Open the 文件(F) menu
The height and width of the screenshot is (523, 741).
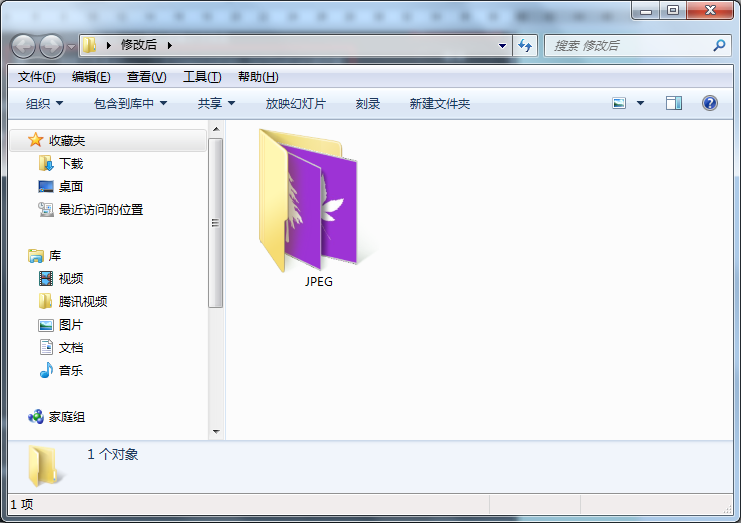(x=37, y=77)
